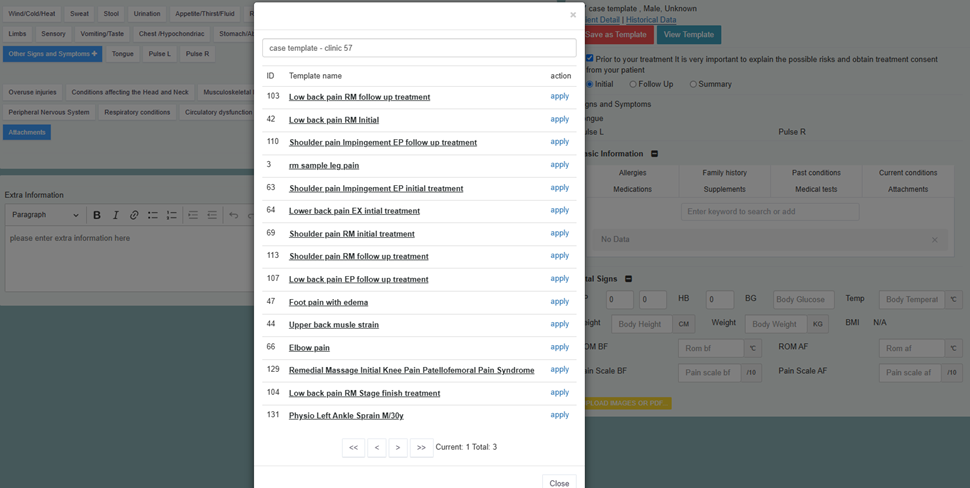Uncheck the treatment consent checkbox
Image resolution: width=970 pixels, height=488 pixels.
[x=589, y=59]
